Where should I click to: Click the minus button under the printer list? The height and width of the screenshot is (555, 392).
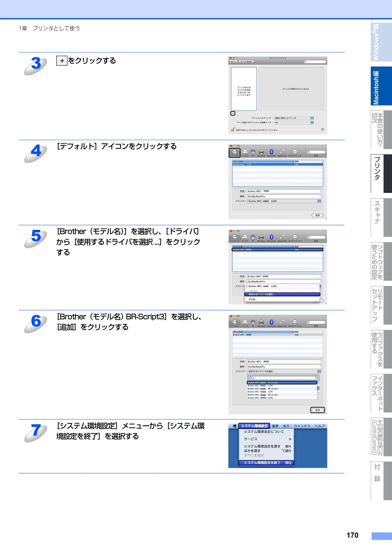tap(236, 113)
